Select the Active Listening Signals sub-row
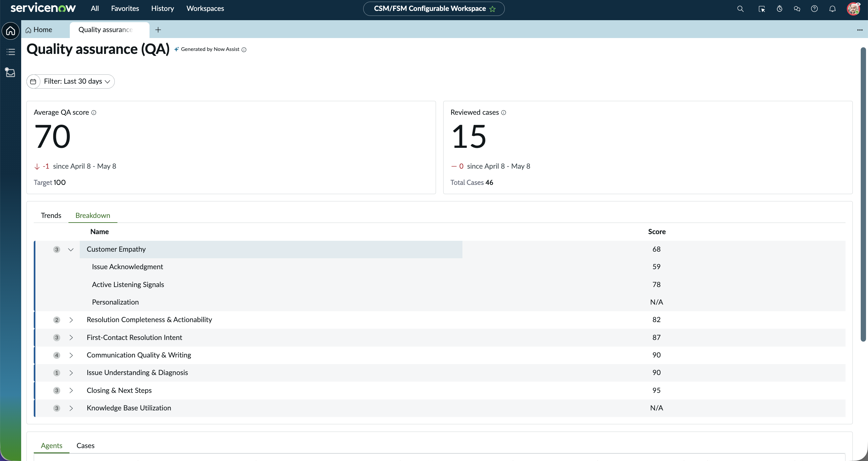Viewport: 868px width, 461px height. pyautogui.click(x=440, y=285)
